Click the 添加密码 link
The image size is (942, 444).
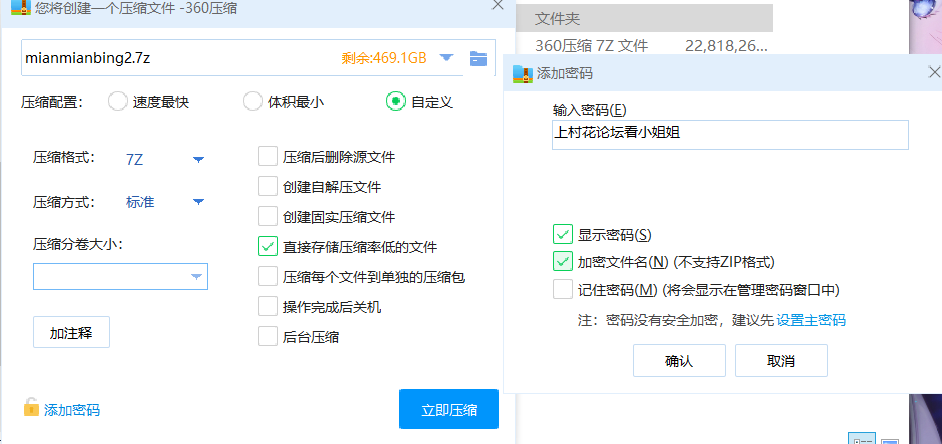coord(71,410)
